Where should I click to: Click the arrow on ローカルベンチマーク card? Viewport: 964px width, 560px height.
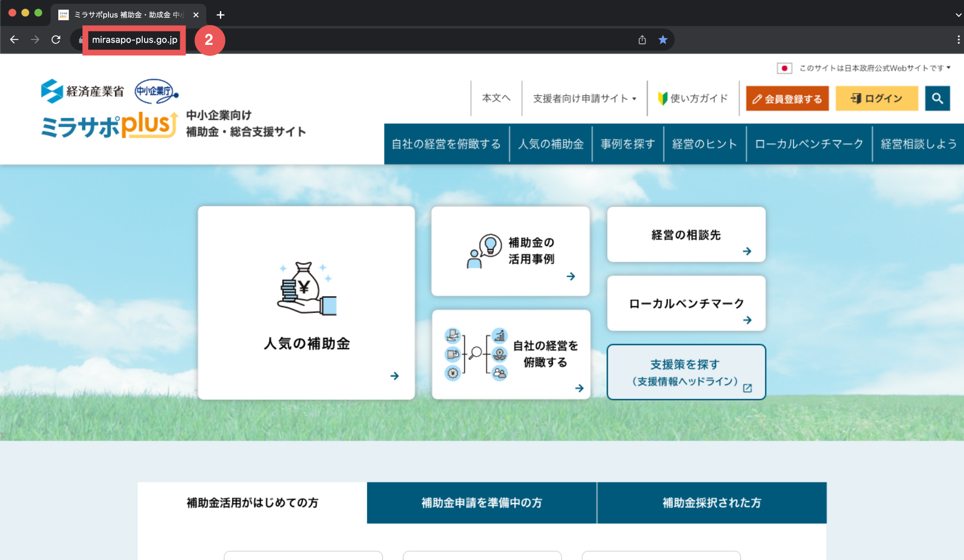tap(747, 320)
